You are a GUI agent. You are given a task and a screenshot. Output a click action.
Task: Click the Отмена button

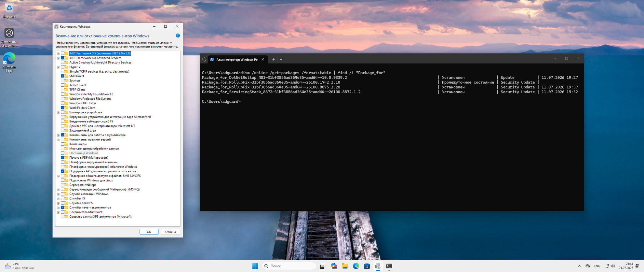click(170, 232)
